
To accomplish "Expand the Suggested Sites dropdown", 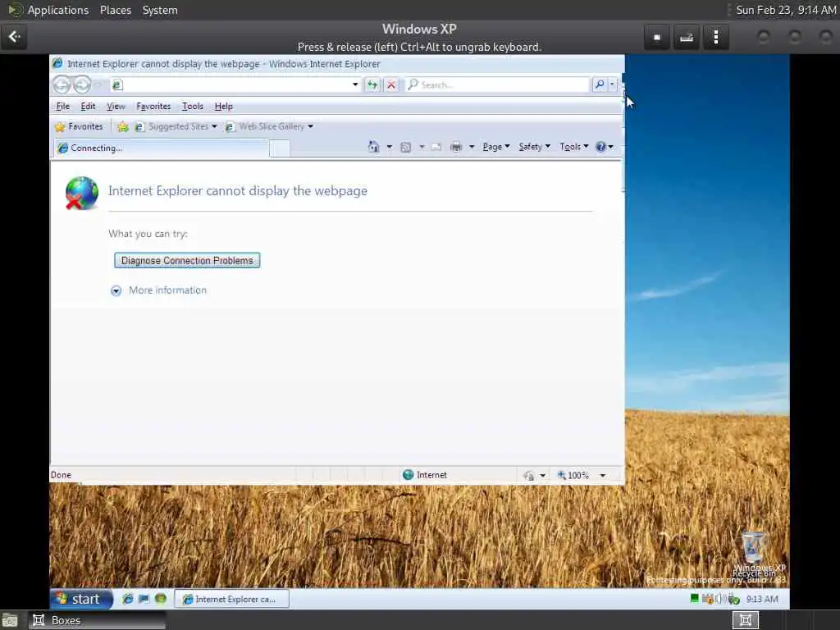I will tap(214, 127).
